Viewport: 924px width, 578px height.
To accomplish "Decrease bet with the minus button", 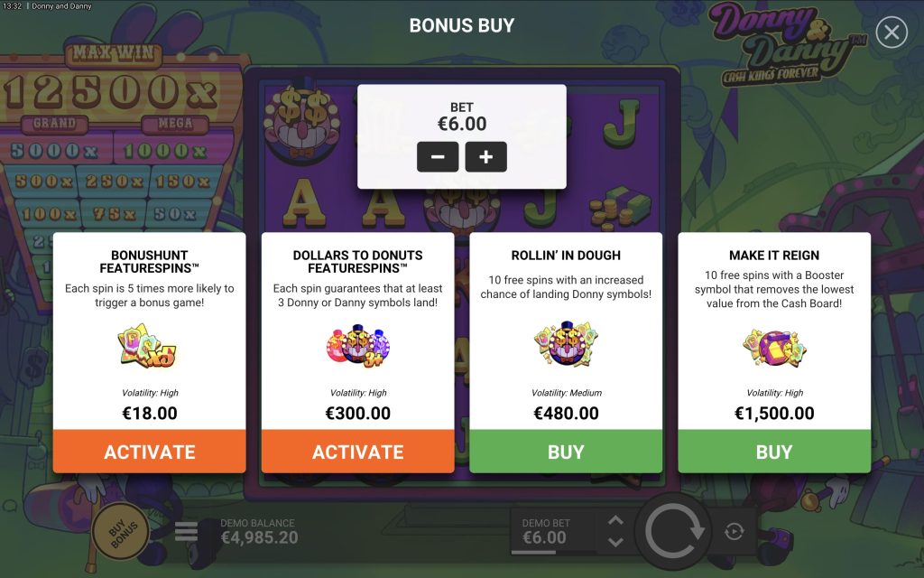I will tap(438, 157).
